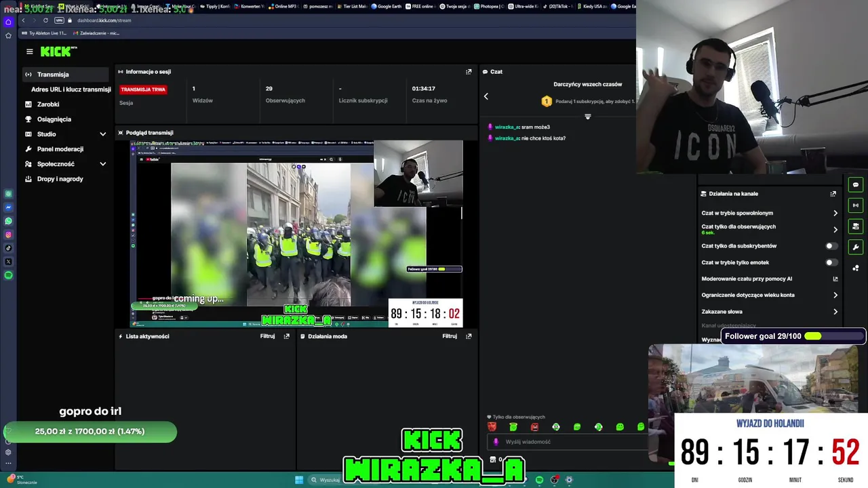Click username wirazka_a on sram message

[507, 127]
